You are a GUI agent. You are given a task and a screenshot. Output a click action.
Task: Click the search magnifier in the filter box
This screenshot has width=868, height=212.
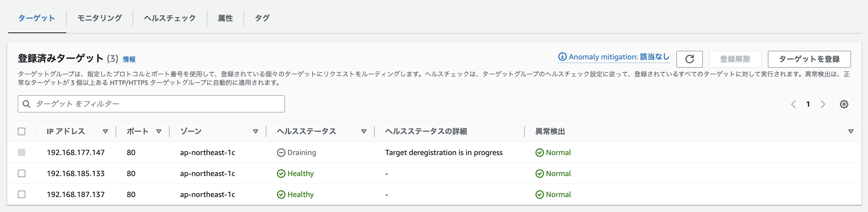tap(26, 104)
